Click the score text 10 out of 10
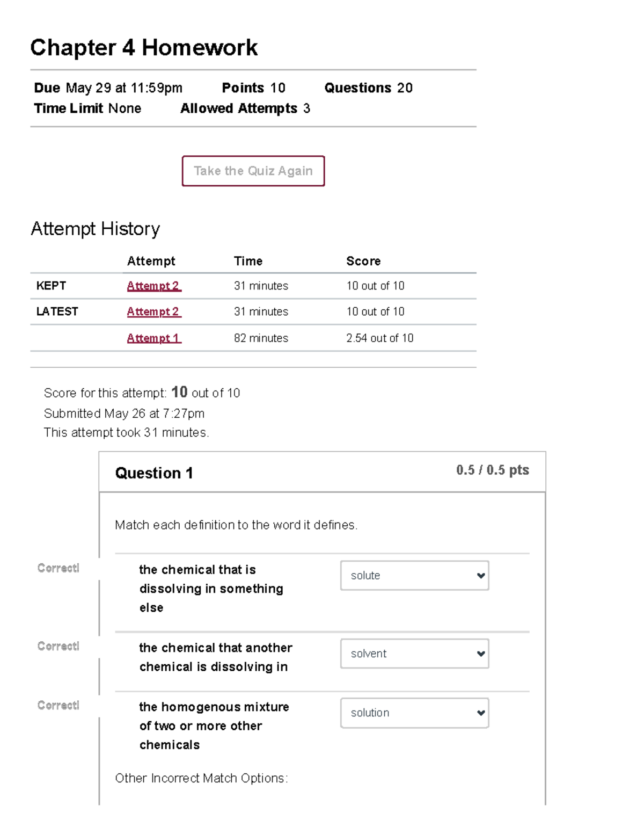This screenshot has height=834, width=644. coord(375,286)
